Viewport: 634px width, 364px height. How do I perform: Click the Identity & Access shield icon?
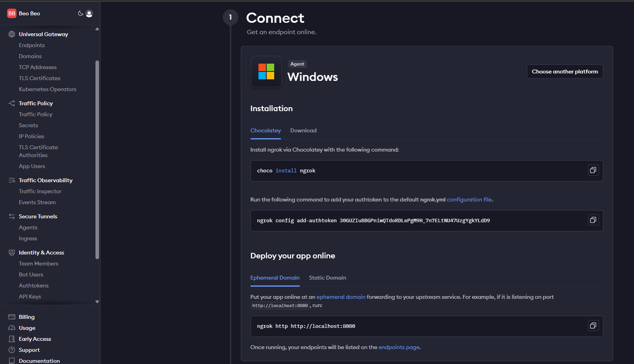12,252
